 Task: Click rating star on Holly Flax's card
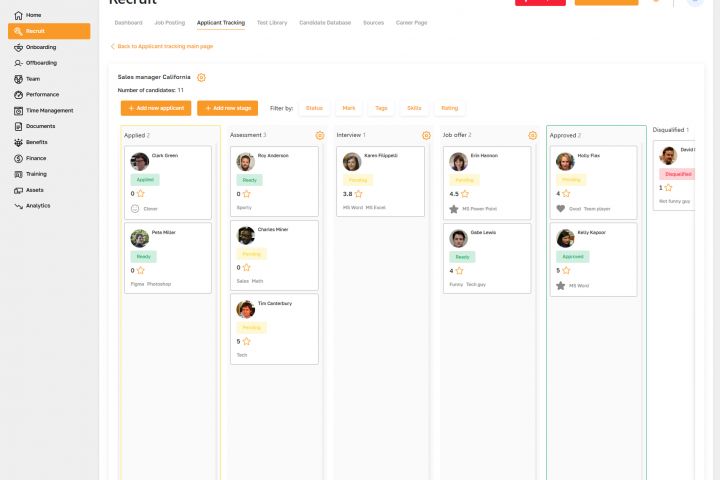(x=566, y=193)
